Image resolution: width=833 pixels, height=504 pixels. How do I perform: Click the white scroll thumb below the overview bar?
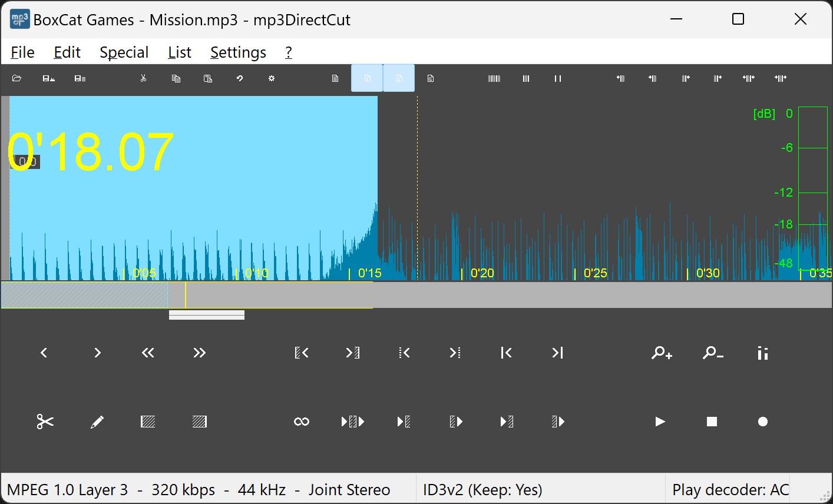coord(207,315)
